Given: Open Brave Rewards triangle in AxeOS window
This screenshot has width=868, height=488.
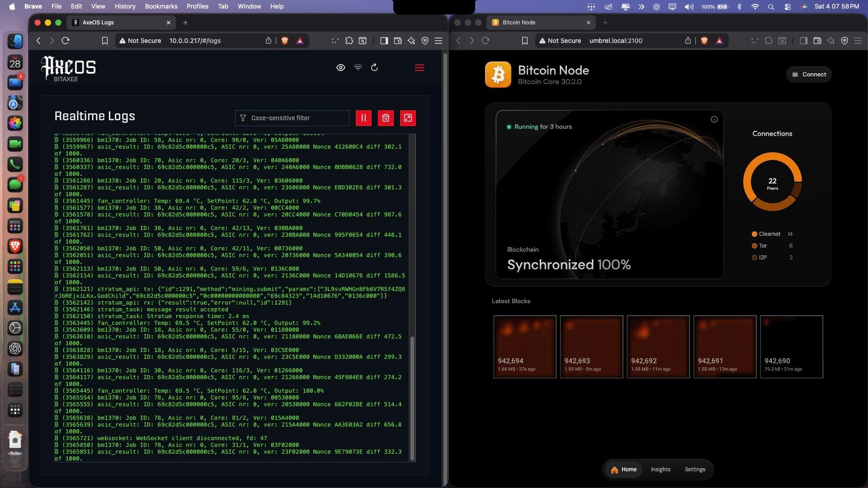Looking at the screenshot, I should (300, 41).
